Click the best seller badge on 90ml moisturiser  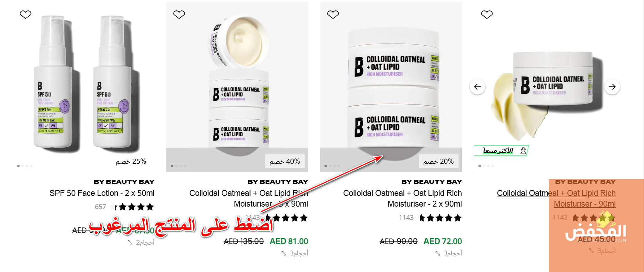(501, 151)
